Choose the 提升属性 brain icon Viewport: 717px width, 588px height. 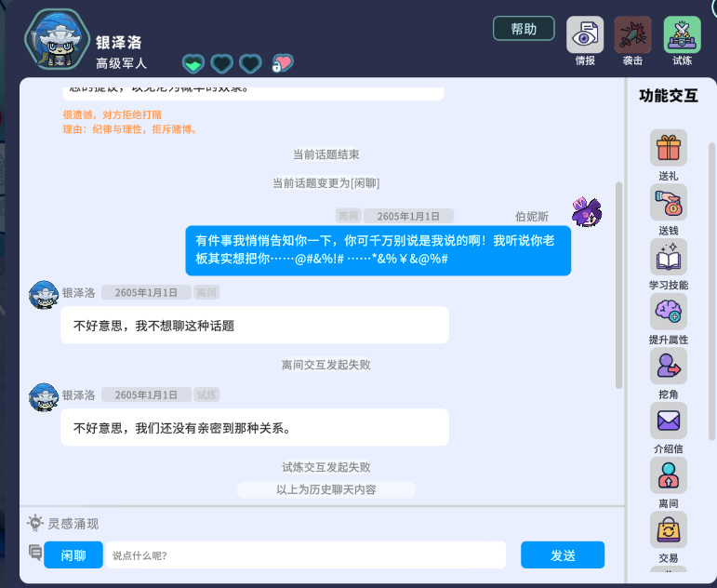669,311
